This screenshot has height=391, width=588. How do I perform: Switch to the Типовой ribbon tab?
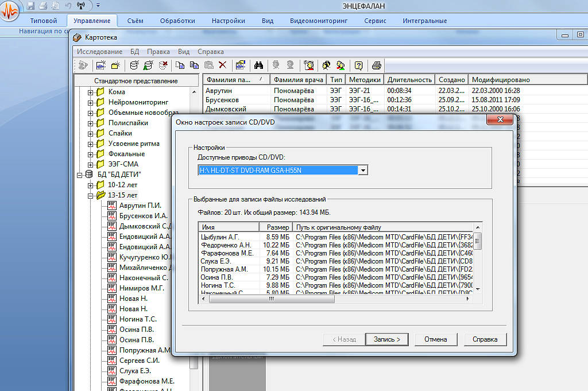[44, 21]
